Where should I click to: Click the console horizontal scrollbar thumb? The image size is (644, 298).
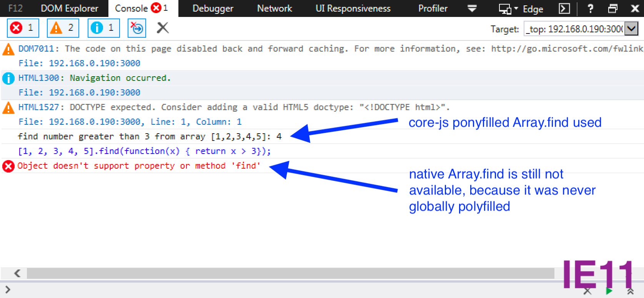click(x=291, y=273)
